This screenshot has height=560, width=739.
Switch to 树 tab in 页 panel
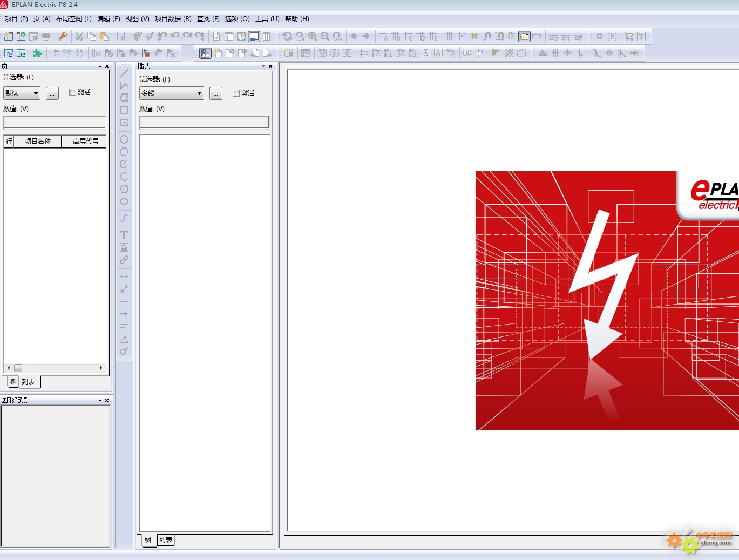pos(13,382)
